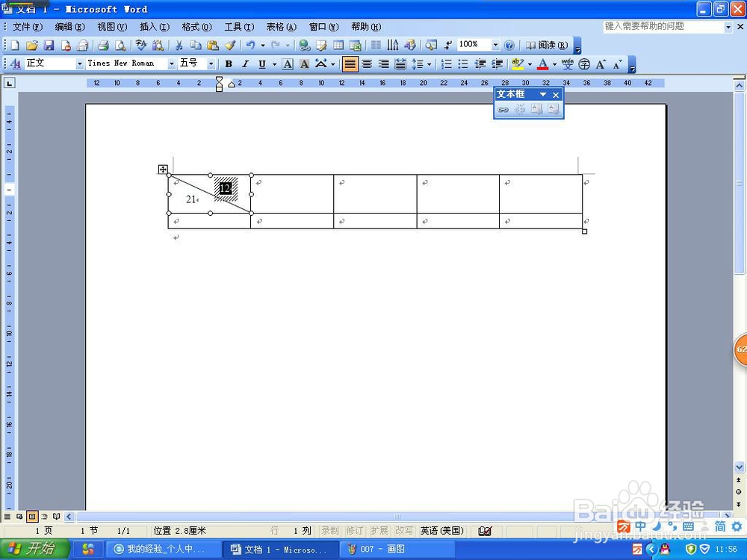Image resolution: width=747 pixels, height=560 pixels.
Task: Apply numbered list formatting
Action: click(x=447, y=63)
